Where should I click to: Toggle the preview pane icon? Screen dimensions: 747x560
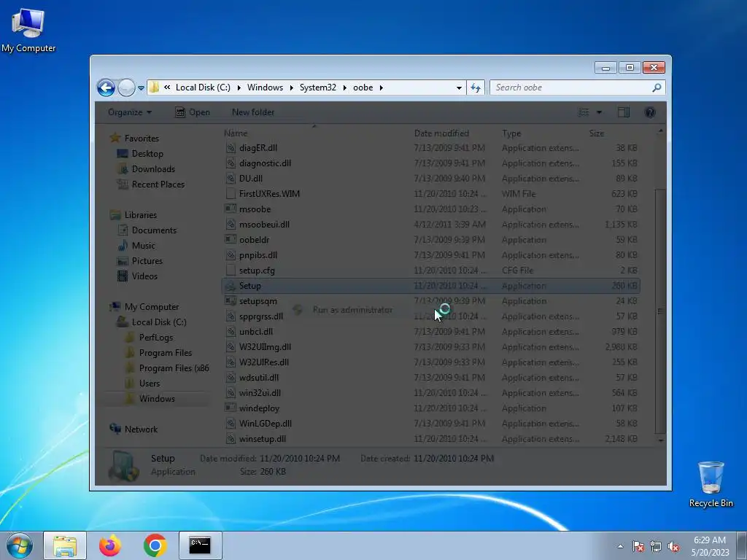pos(624,112)
